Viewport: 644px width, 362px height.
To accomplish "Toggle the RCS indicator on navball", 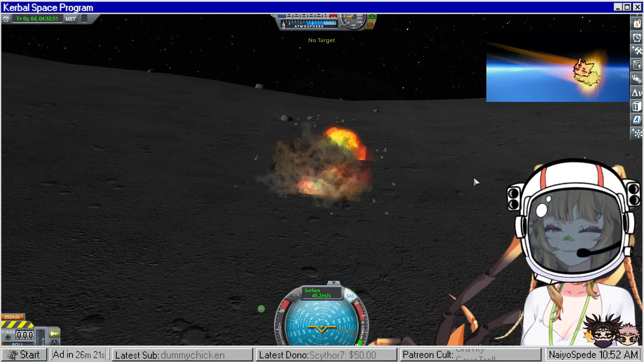I will (293, 296).
